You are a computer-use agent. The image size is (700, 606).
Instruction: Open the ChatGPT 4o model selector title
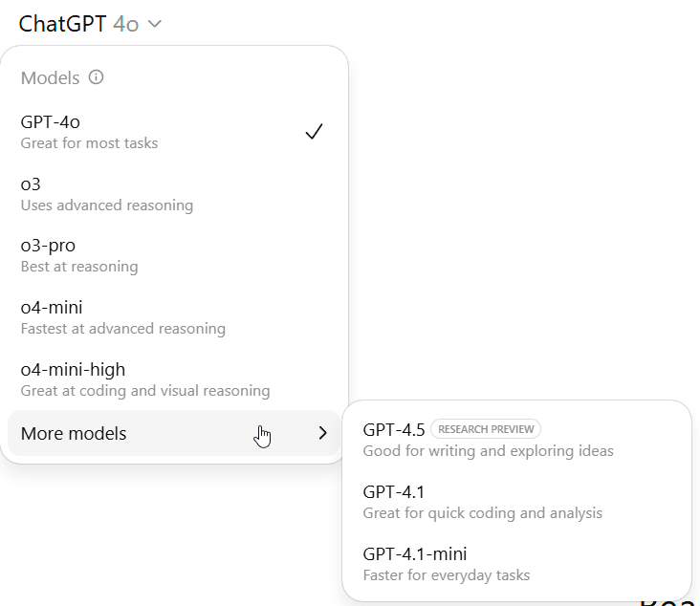pyautogui.click(x=78, y=24)
